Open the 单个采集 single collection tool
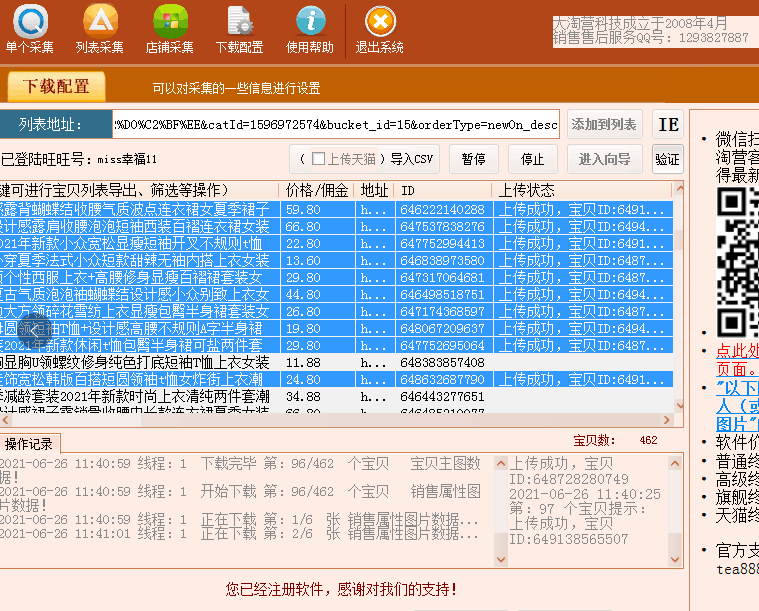 click(30, 30)
